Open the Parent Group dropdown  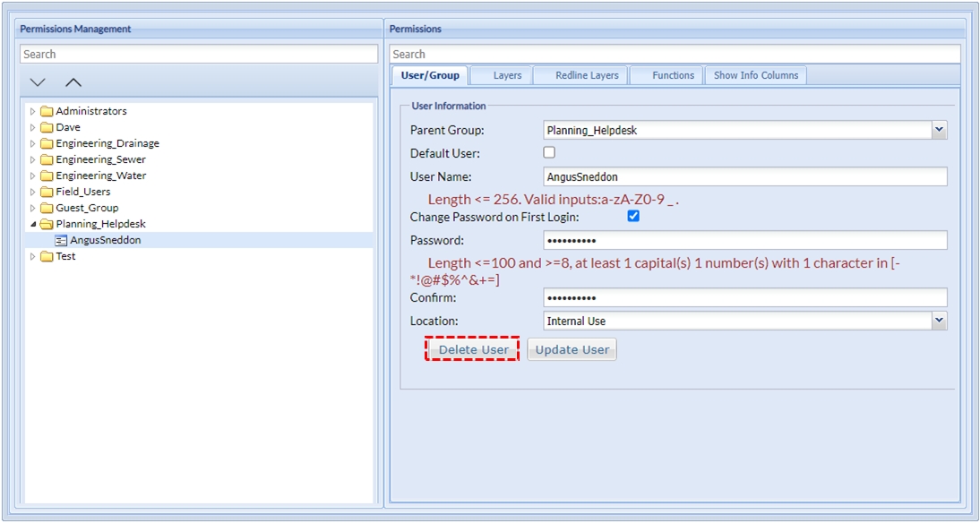pyautogui.click(x=938, y=130)
